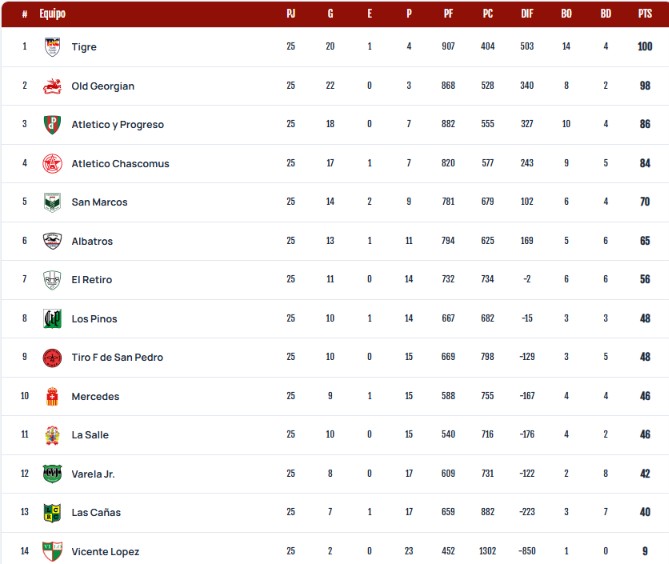Image resolution: width=669 pixels, height=564 pixels.
Task: Click the Tigre club crest
Action: [52, 47]
